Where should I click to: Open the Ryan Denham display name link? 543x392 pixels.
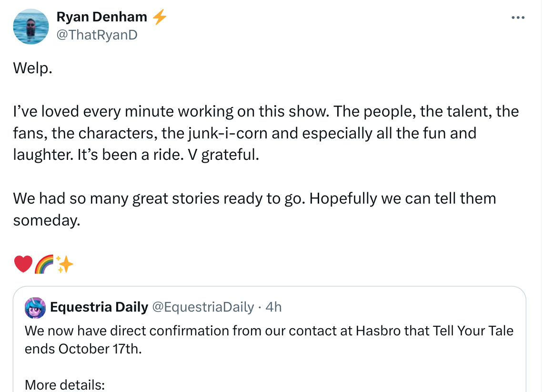click(x=101, y=17)
